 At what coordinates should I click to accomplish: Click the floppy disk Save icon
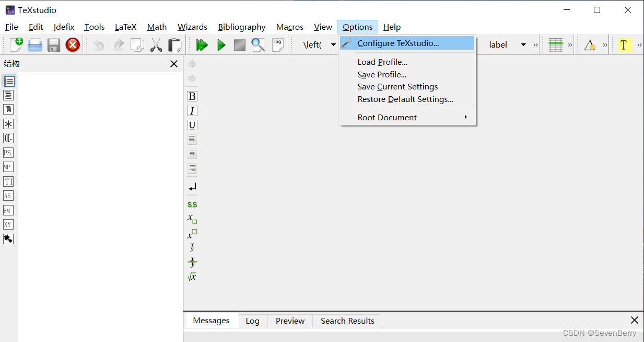[x=54, y=45]
